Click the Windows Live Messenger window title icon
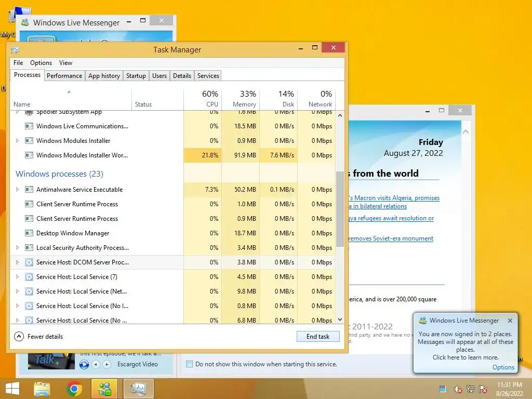The image size is (532, 399). click(25, 23)
